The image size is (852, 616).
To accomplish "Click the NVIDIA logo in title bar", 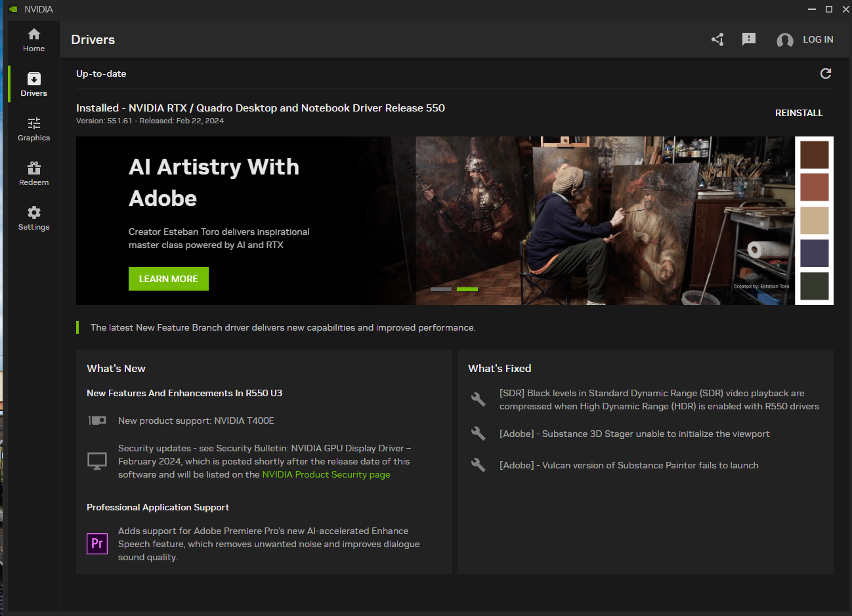I will coord(13,9).
